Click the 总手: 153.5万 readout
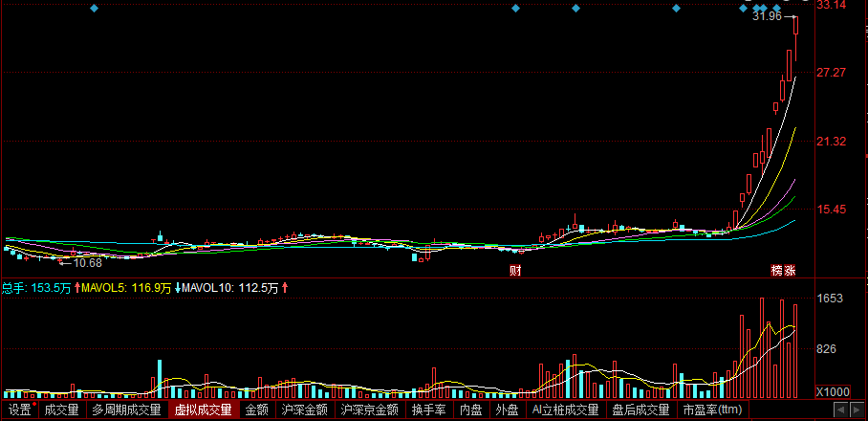Screen dimensions: 868x421 click(x=36, y=288)
